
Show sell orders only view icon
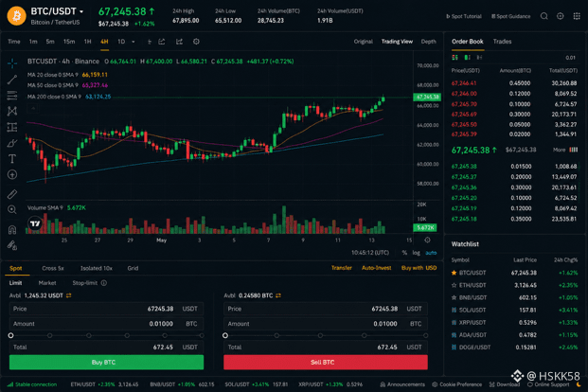(x=479, y=58)
